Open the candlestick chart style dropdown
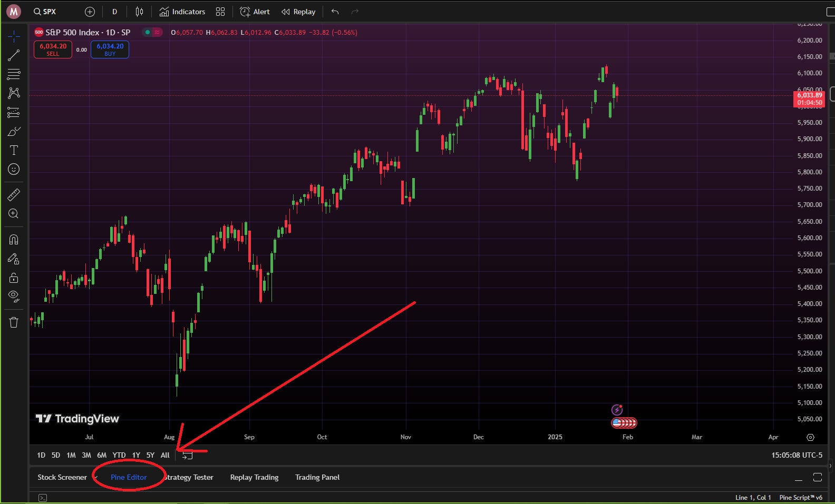Viewport: 835px width, 504px height. coord(139,12)
